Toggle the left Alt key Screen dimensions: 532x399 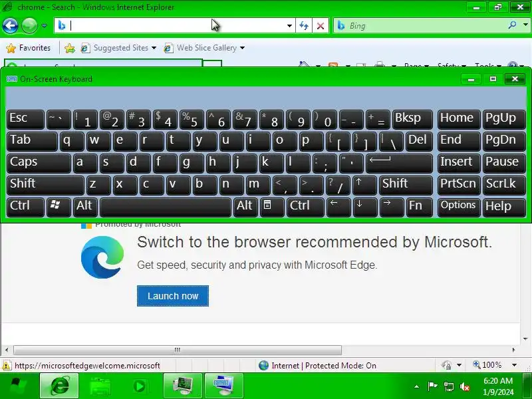pos(85,207)
